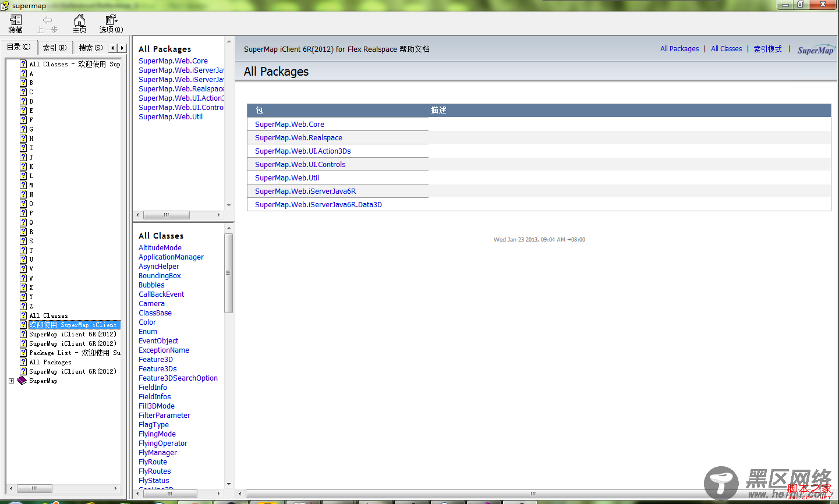The image size is (839, 504).
Task: Open SuperMap.Web.Core in packages table
Action: point(289,125)
